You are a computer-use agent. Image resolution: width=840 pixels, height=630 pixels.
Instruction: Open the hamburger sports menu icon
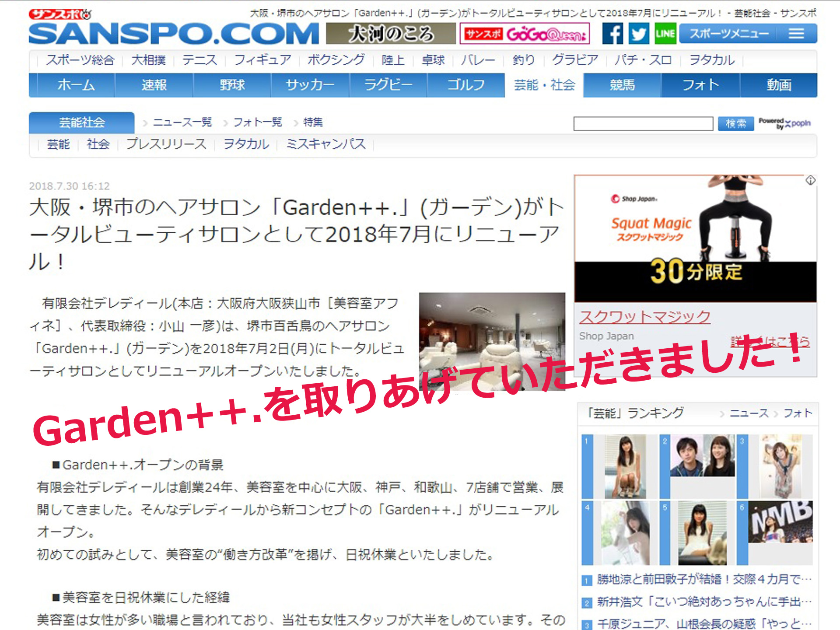[796, 34]
